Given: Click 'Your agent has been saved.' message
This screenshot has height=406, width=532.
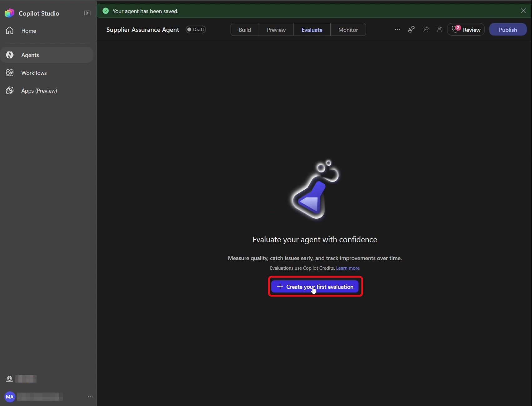Looking at the screenshot, I should click(x=145, y=11).
